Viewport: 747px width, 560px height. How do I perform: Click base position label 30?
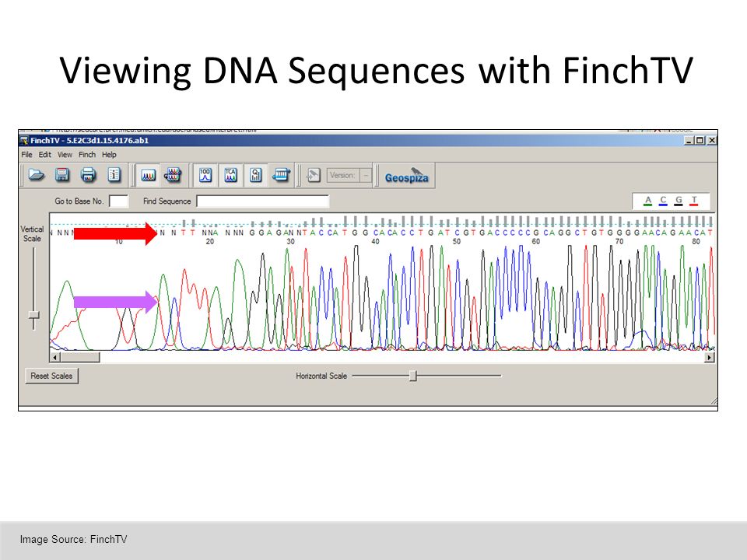290,241
